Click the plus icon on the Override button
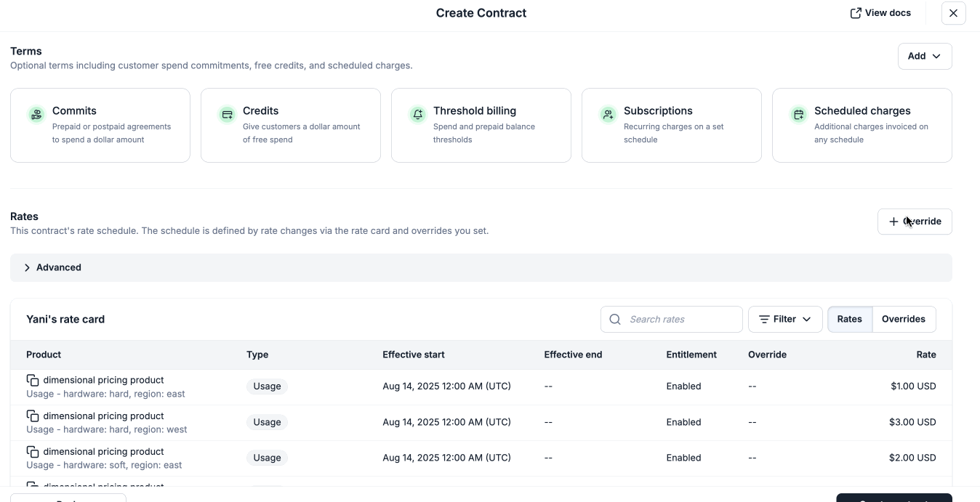Screen dimensions: 980x502 (894, 222)
